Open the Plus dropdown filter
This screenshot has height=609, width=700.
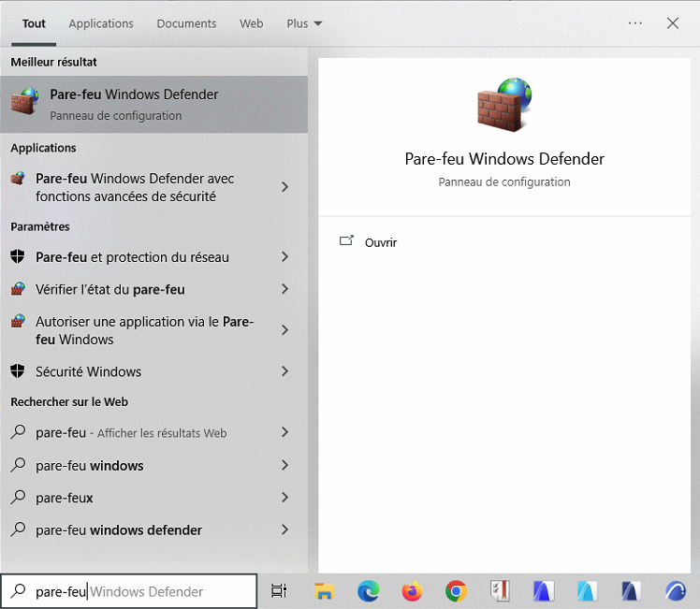click(304, 23)
